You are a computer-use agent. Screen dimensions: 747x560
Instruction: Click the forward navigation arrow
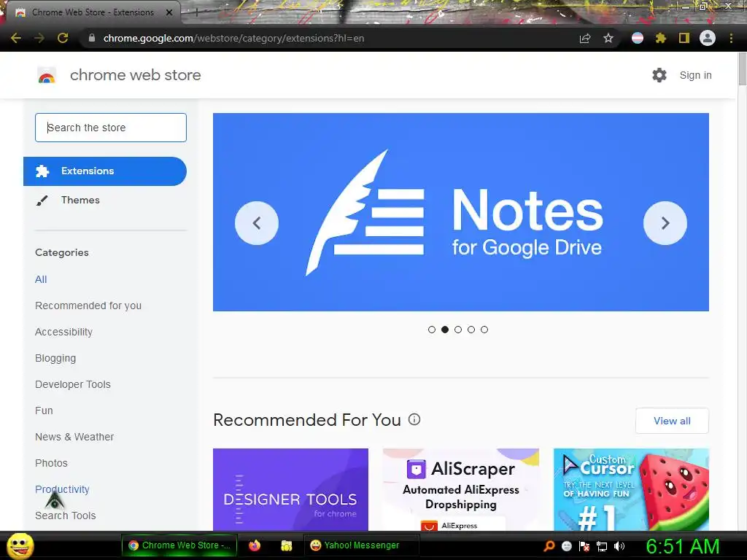pos(39,38)
